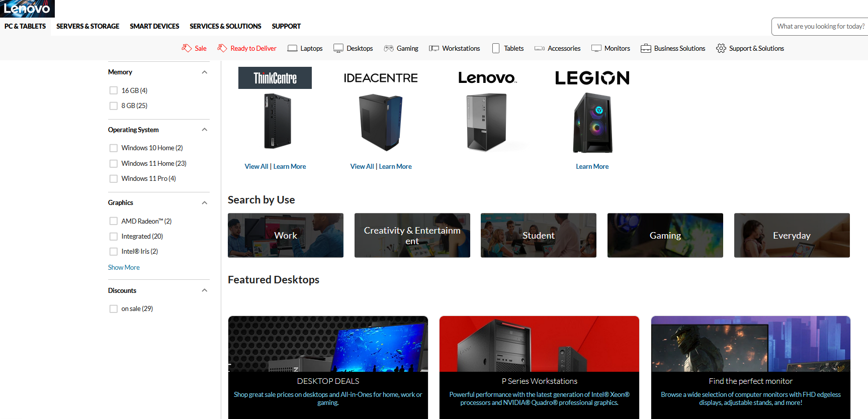Image resolution: width=868 pixels, height=419 pixels.
Task: Open the SERVERS & STORAGE menu
Action: point(88,26)
